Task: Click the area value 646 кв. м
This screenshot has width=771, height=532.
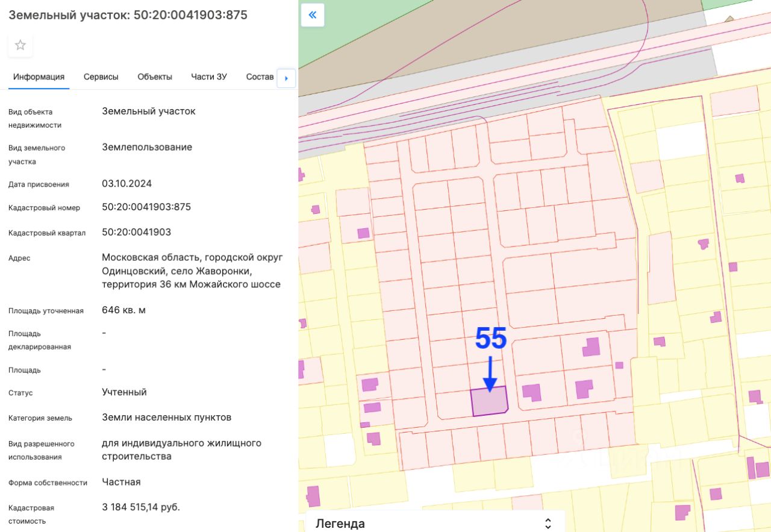Action: tap(123, 310)
